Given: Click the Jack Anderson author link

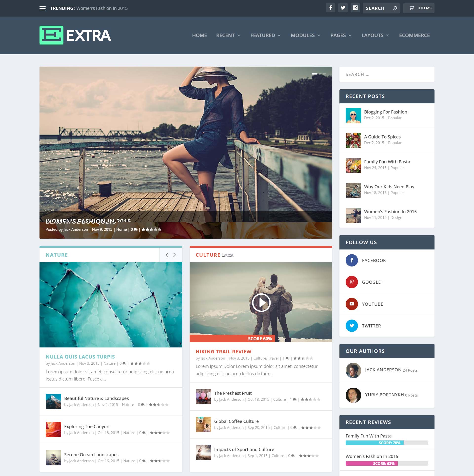Looking at the screenshot, I should click(383, 370).
